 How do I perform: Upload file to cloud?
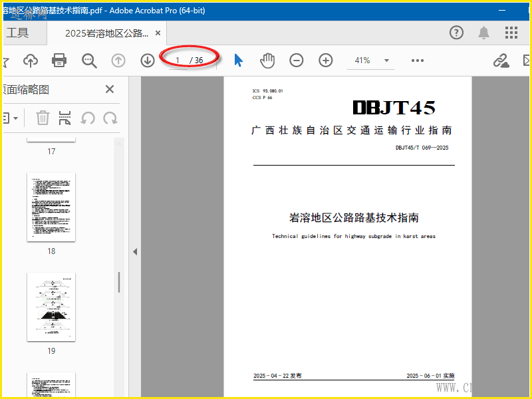[31, 61]
